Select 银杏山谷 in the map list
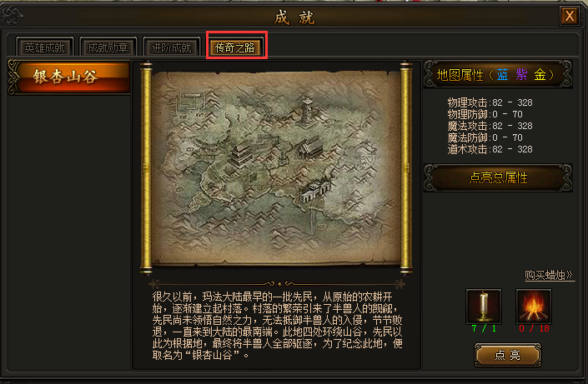Screen dimensions: 588x384 (x=69, y=77)
